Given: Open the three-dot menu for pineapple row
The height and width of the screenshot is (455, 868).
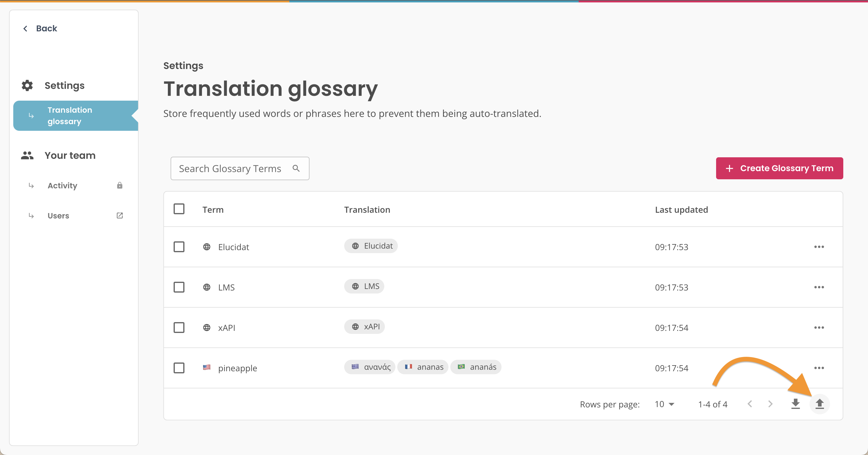Looking at the screenshot, I should (x=819, y=368).
